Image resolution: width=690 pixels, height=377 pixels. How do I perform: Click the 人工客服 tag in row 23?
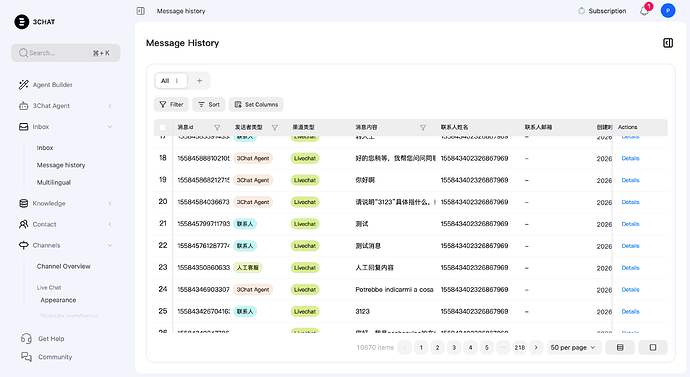[x=248, y=267]
